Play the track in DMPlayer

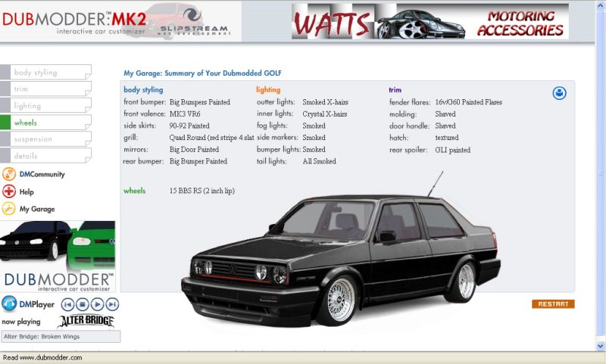click(97, 304)
